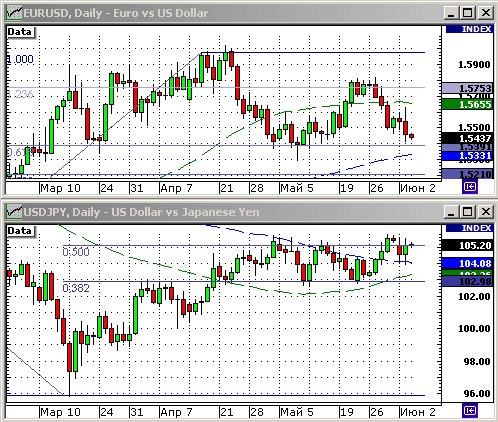Close the EURUSD chart window
Screen dimensions: 498x422
coord(485,13)
